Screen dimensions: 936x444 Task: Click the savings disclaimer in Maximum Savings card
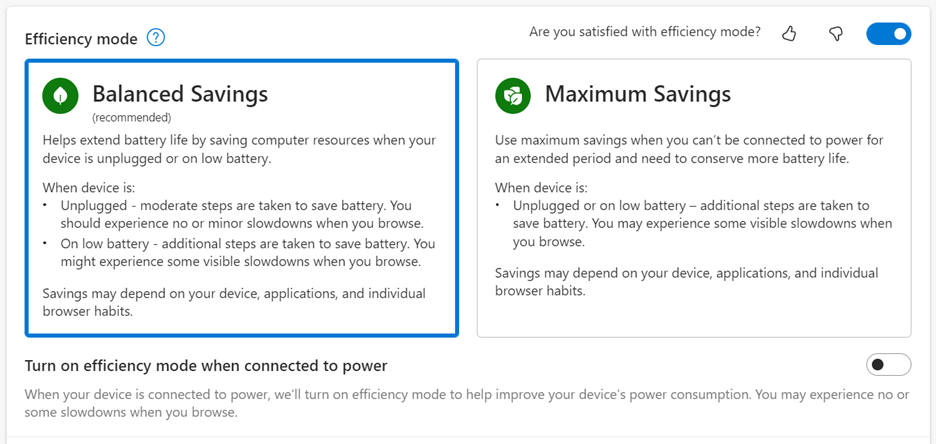[x=686, y=282]
